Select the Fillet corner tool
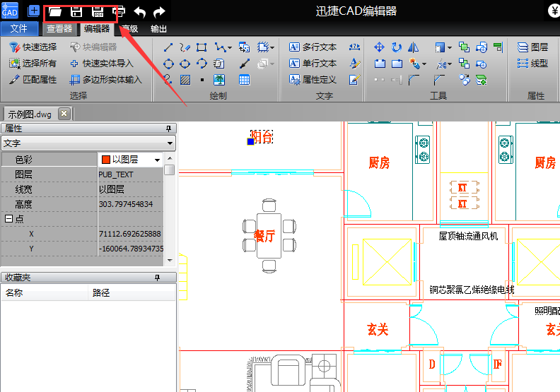Screen dimensions: 560x392 [414, 80]
